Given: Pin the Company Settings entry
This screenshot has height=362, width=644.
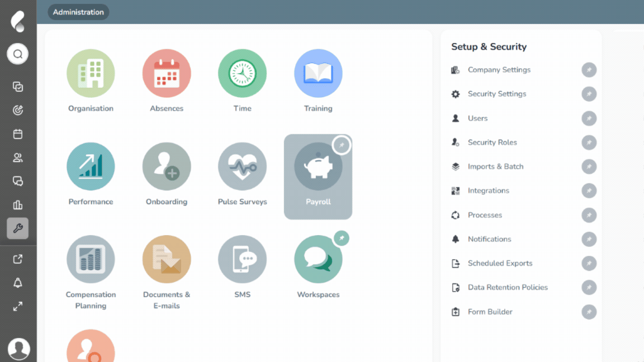Looking at the screenshot, I should tap(589, 70).
